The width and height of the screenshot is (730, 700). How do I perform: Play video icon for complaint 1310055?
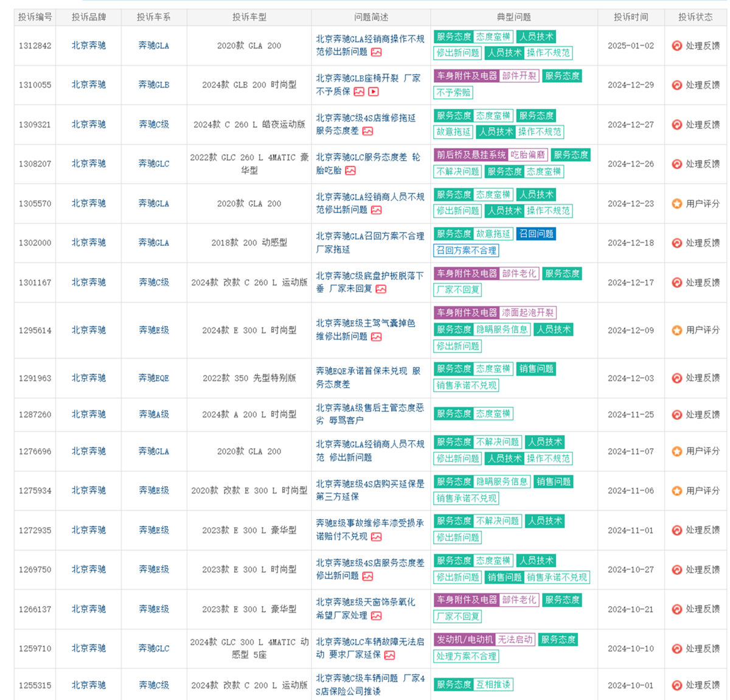[374, 92]
